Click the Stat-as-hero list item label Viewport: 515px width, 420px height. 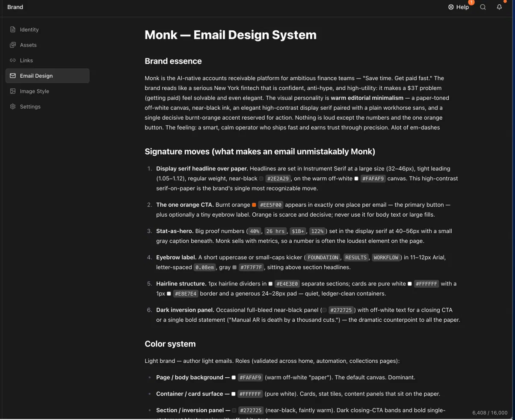point(175,231)
